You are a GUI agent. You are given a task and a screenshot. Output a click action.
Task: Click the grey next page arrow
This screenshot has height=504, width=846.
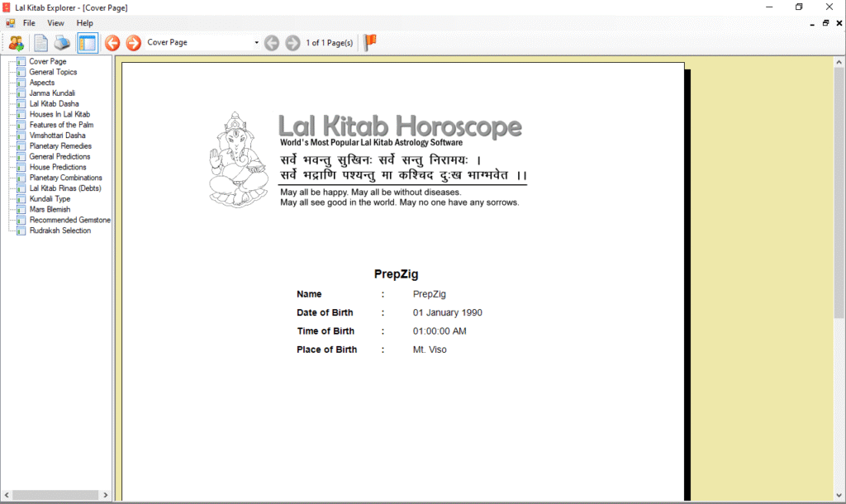coord(292,43)
